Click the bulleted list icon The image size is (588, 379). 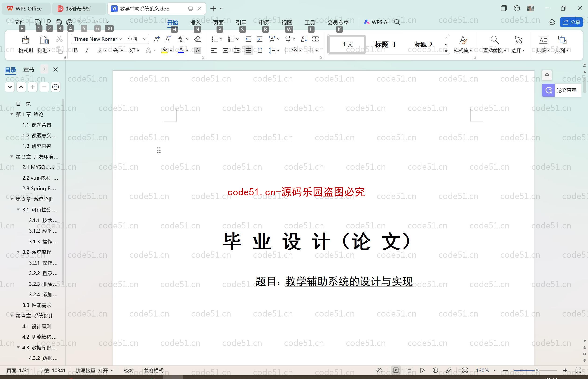coord(215,39)
